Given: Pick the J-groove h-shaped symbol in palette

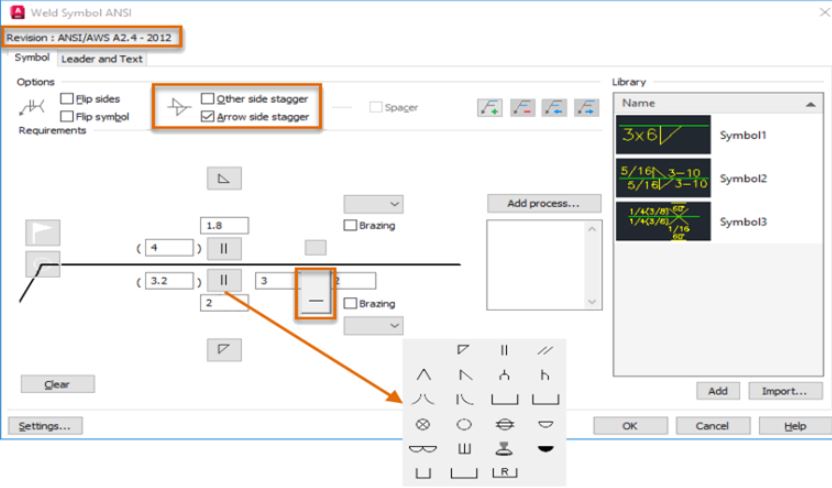Looking at the screenshot, I should click(545, 374).
